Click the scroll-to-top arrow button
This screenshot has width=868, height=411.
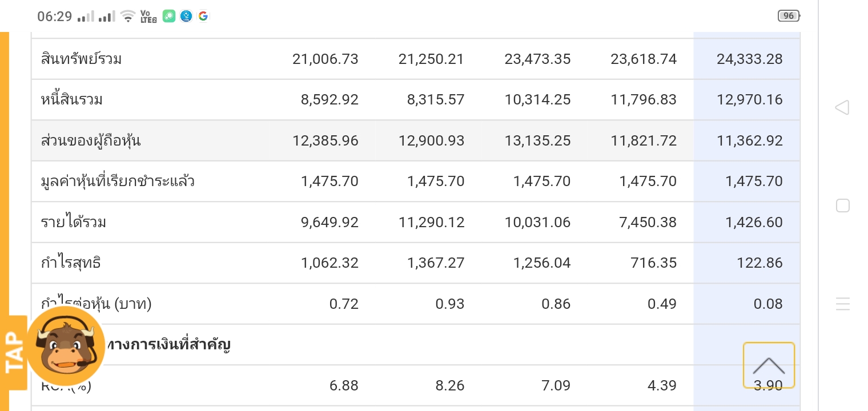click(769, 365)
